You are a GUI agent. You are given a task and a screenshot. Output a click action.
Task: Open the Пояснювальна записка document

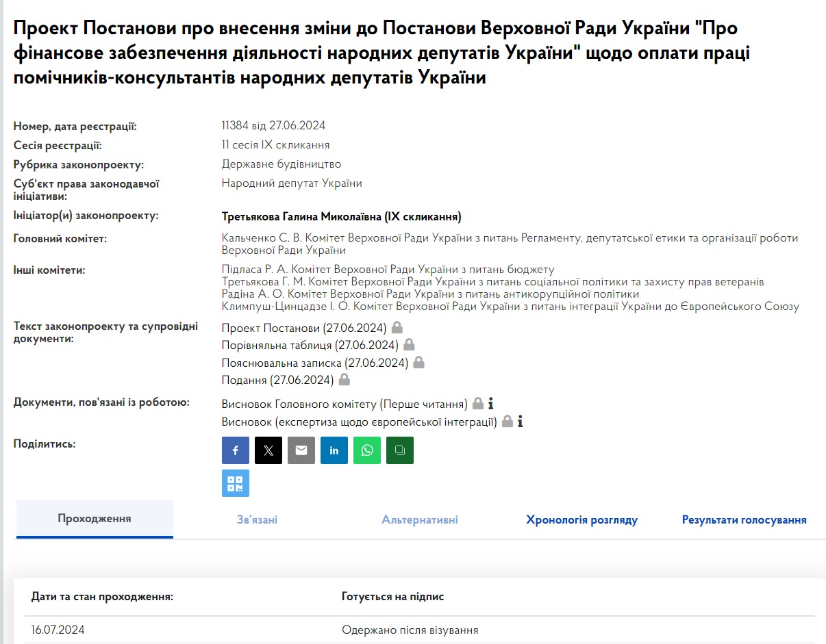pyautogui.click(x=314, y=363)
